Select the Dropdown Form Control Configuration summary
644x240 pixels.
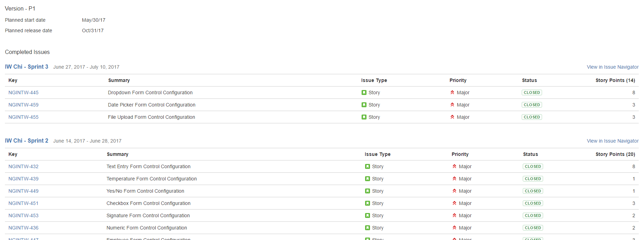tap(150, 92)
